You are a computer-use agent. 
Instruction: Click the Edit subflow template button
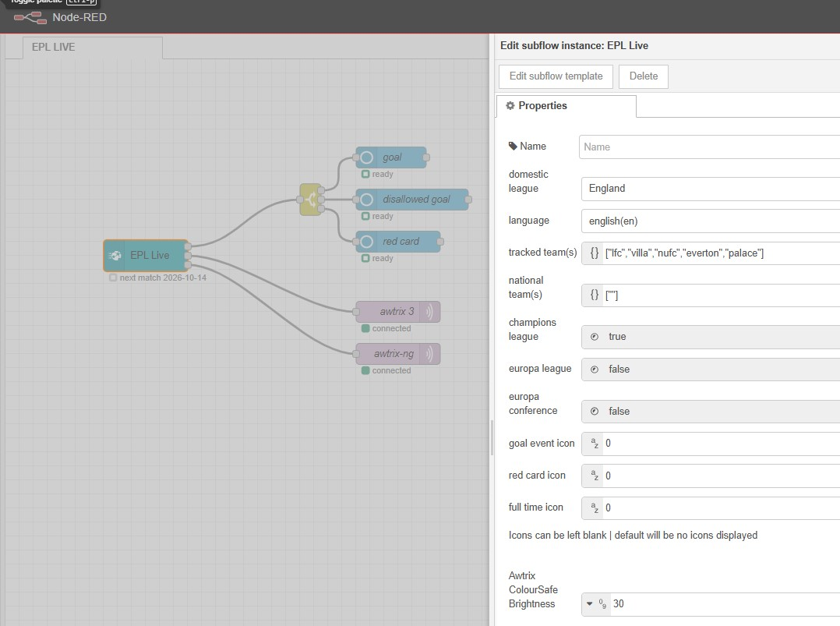coord(556,76)
